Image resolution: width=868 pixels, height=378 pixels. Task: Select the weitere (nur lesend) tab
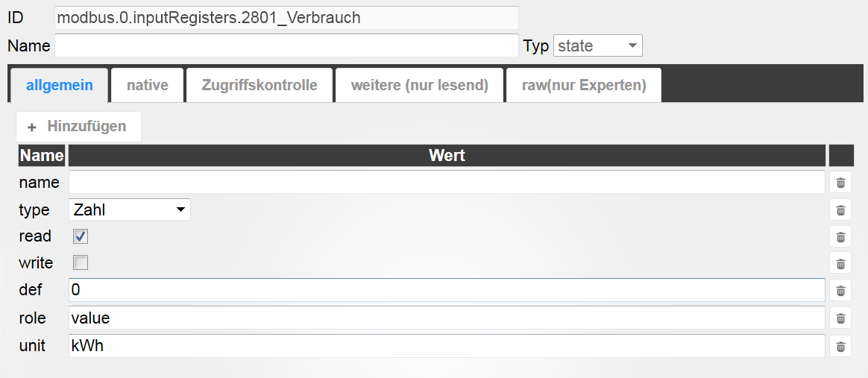pyautogui.click(x=419, y=85)
